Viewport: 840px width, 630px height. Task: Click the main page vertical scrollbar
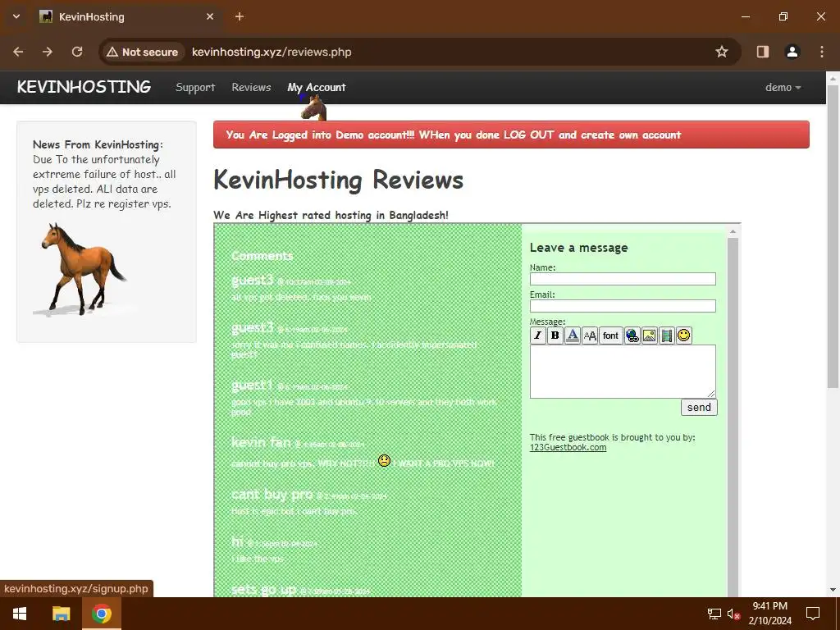[833, 235]
